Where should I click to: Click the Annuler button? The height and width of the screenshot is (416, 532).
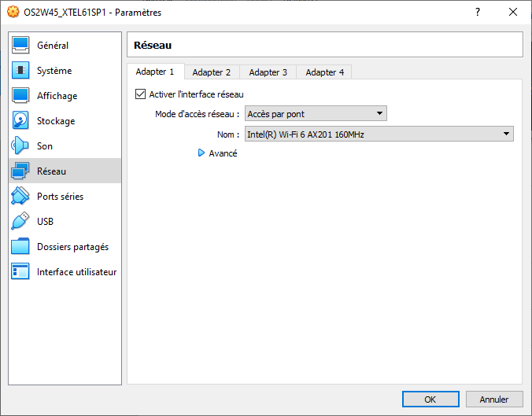point(494,399)
